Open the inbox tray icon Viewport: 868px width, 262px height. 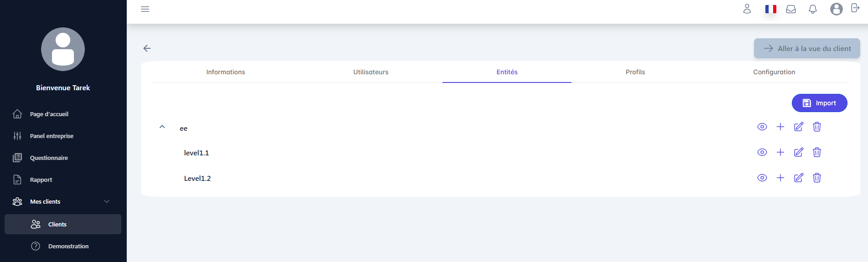[x=791, y=9]
